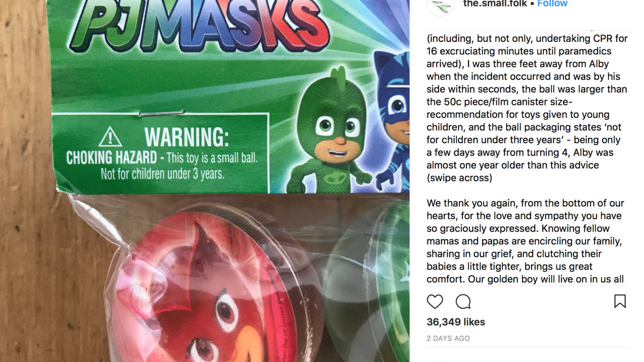Viewport: 644px width, 362px height.
Task: Click the caption paragraph starting 'We thank you'
Action: pos(525,241)
